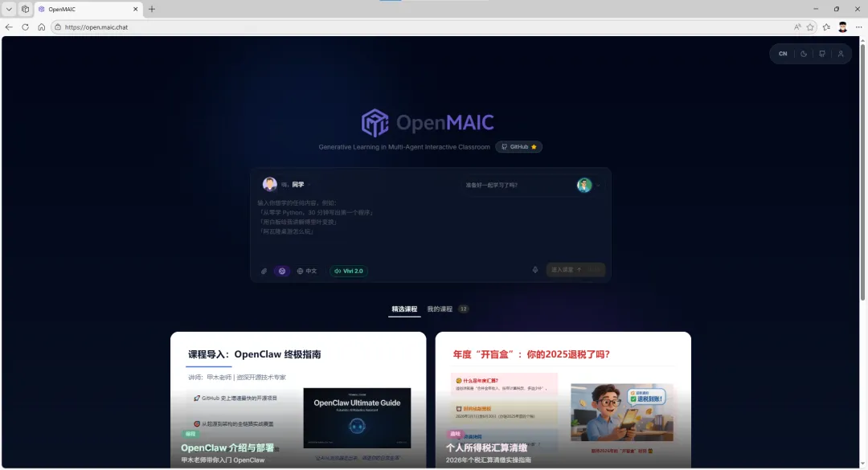This screenshot has height=470, width=868.
Task: Bookmark page with star icon
Action: tap(810, 27)
